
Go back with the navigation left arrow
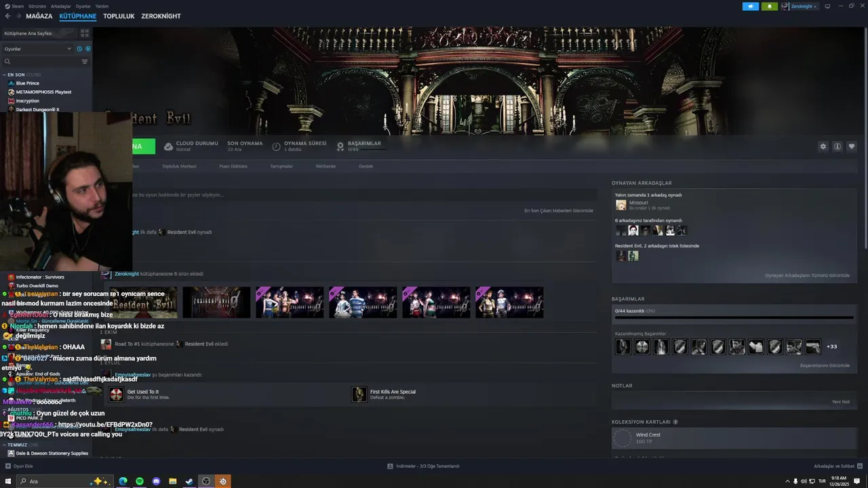coord(7,16)
